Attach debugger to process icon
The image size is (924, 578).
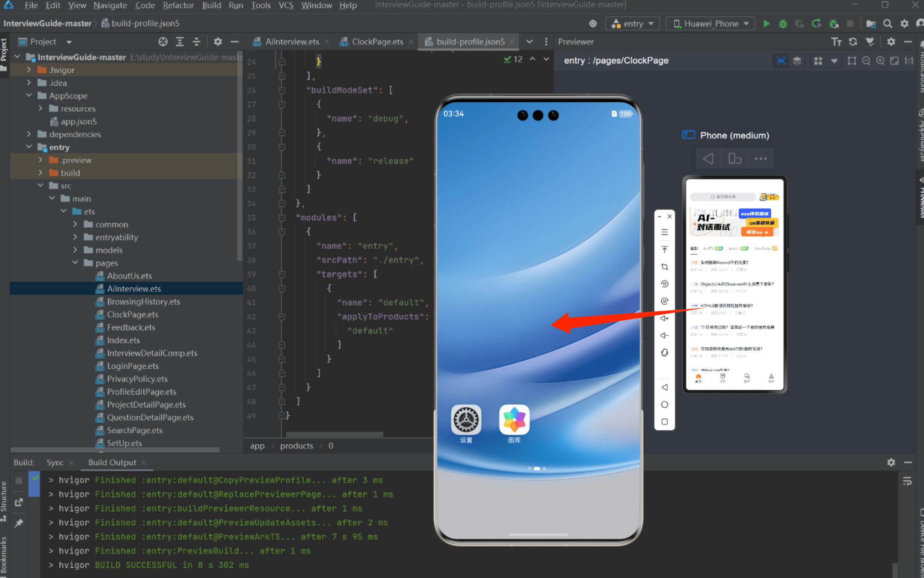[x=833, y=24]
